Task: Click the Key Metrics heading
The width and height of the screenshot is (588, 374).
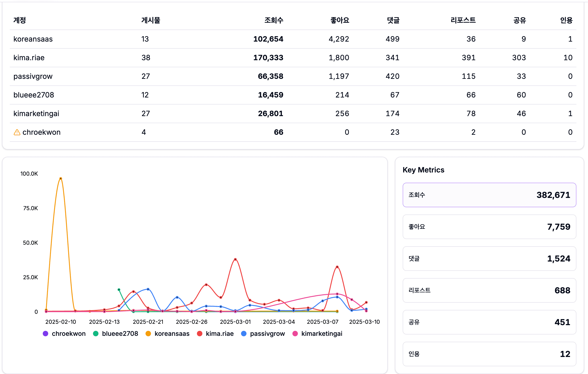Action: 423,170
